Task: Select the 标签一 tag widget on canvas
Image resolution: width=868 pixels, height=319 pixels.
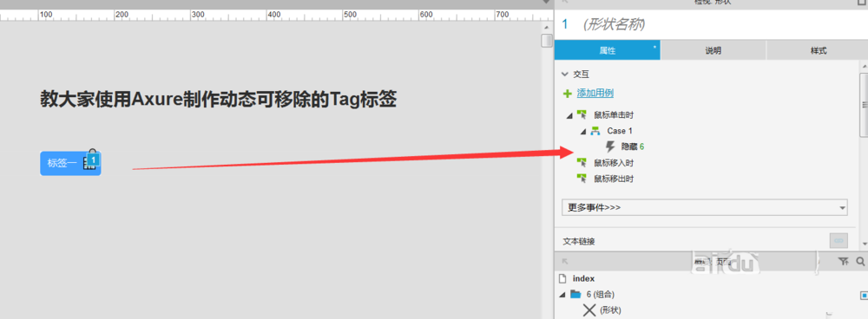Action: (70, 163)
